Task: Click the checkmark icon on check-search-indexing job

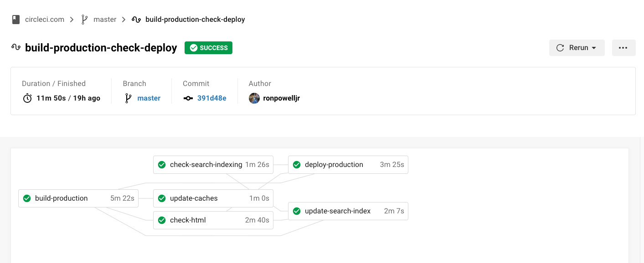Action: (161, 164)
